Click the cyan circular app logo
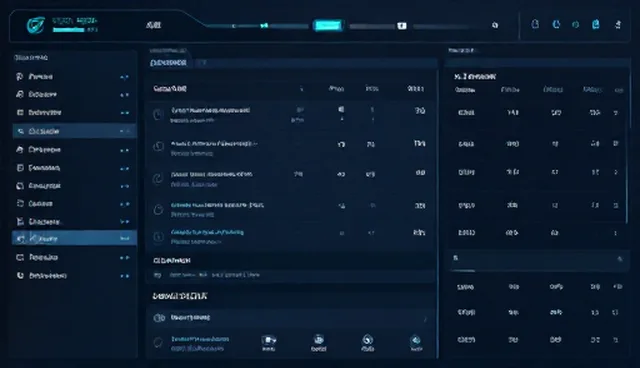Screen dimensions: 640x368 click(36, 25)
